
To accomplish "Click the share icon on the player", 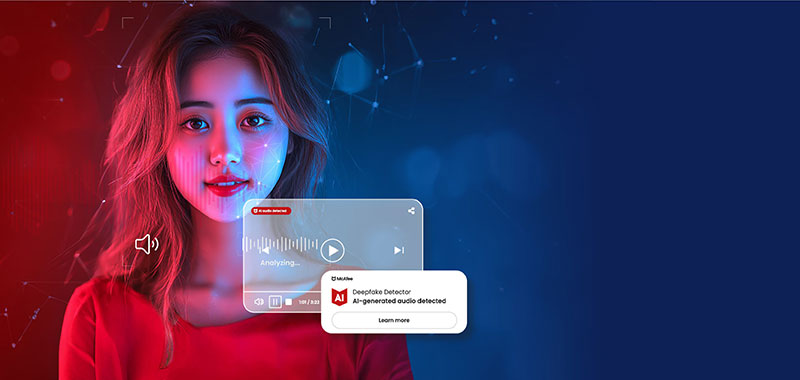I will pos(411,211).
